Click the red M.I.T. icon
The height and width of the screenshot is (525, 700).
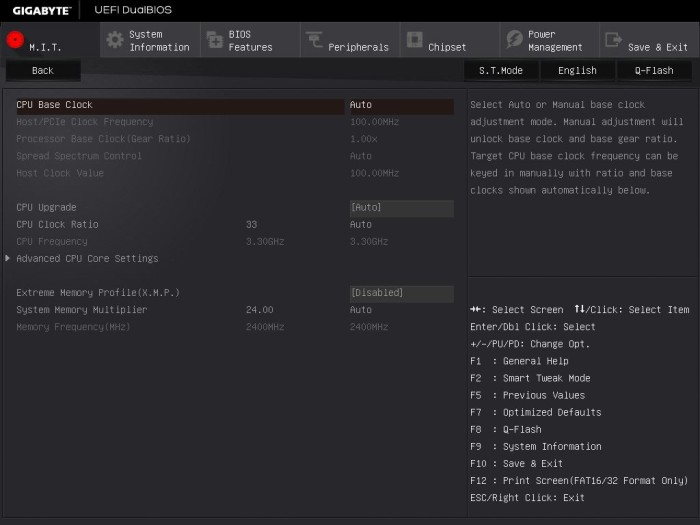click(15, 40)
